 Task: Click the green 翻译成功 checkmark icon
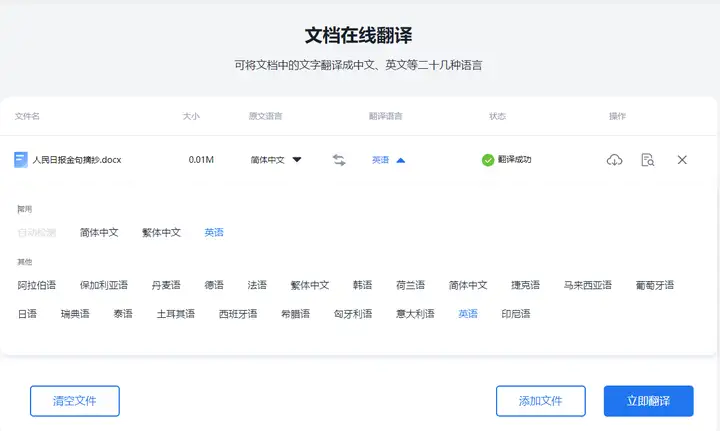(x=488, y=160)
